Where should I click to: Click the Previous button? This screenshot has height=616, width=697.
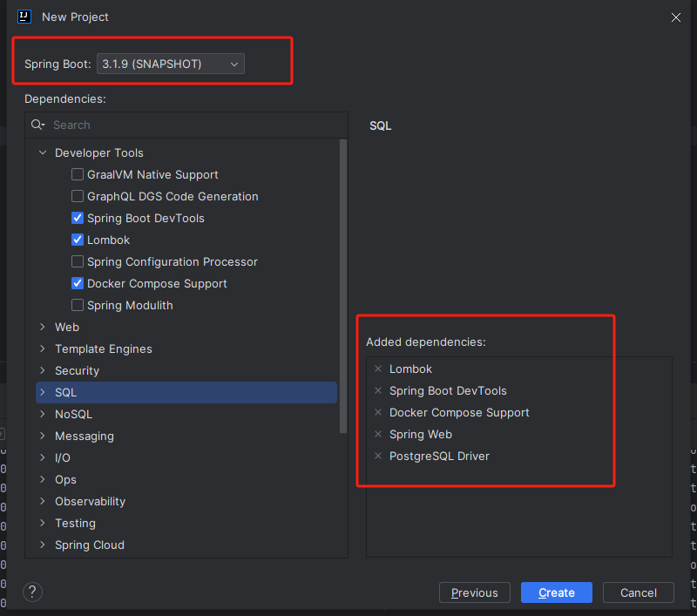tap(474, 592)
